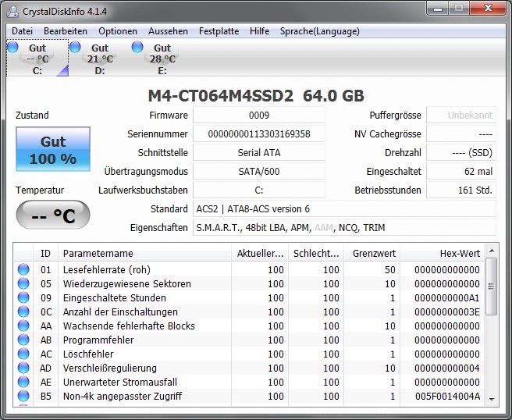
Task: Click the Übertragungsmodus field SATA/600
Action: pyautogui.click(x=259, y=172)
